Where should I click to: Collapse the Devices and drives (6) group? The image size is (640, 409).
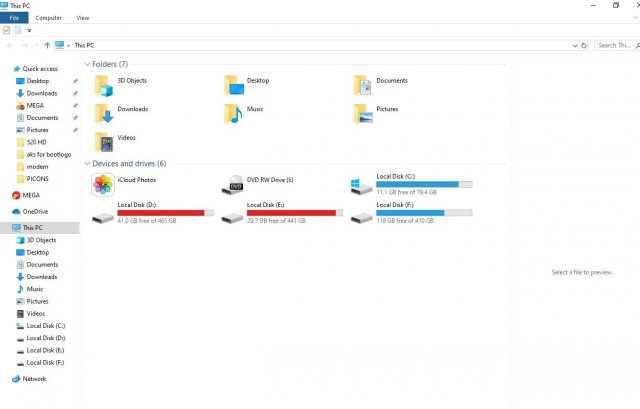(87, 163)
